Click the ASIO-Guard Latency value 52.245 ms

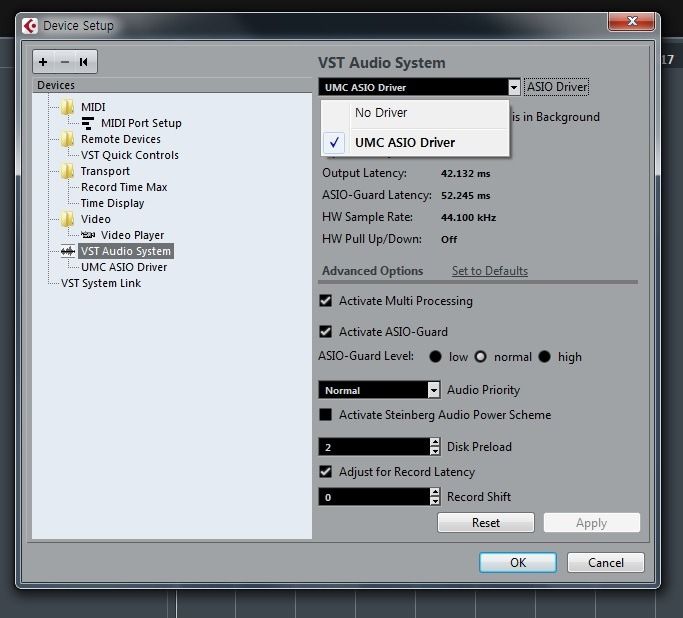pyautogui.click(x=465, y=196)
